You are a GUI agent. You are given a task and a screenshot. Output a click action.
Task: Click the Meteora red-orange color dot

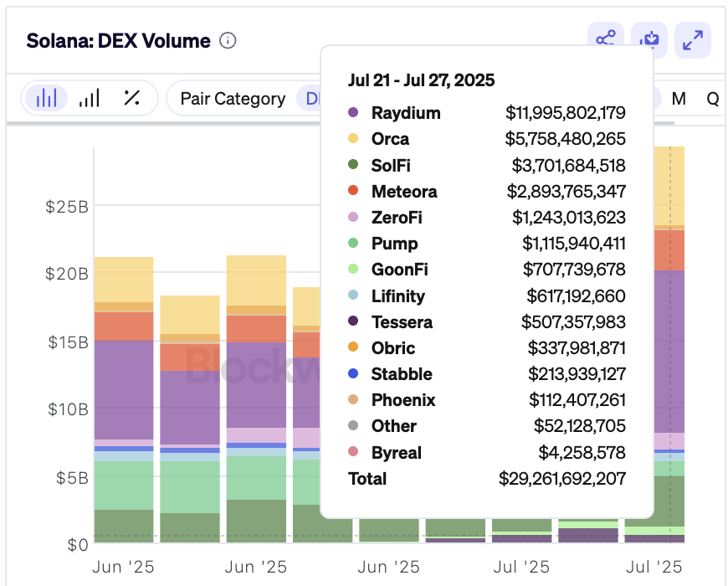(x=353, y=190)
